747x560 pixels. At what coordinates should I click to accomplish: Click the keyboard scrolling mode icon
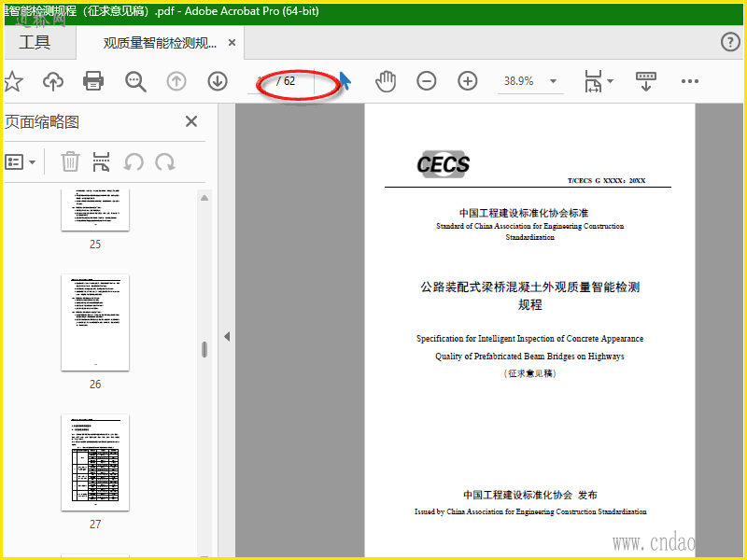[645, 81]
